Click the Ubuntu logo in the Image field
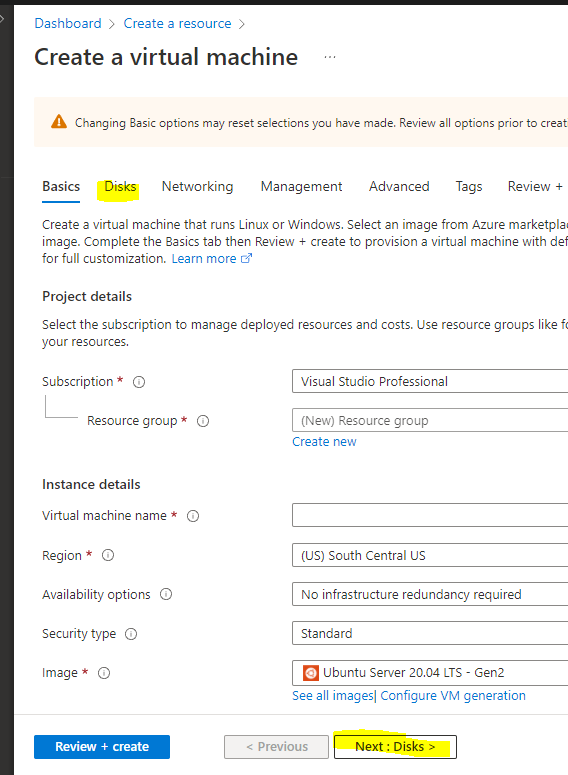The width and height of the screenshot is (568, 775). point(310,673)
